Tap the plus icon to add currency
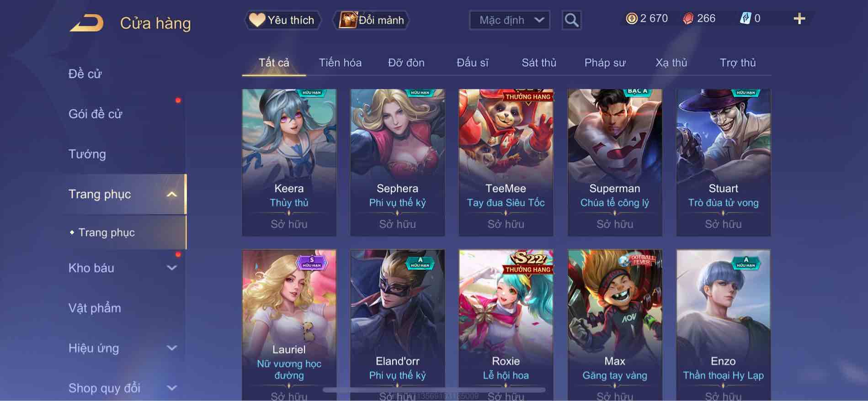The image size is (868, 401). (x=799, y=19)
